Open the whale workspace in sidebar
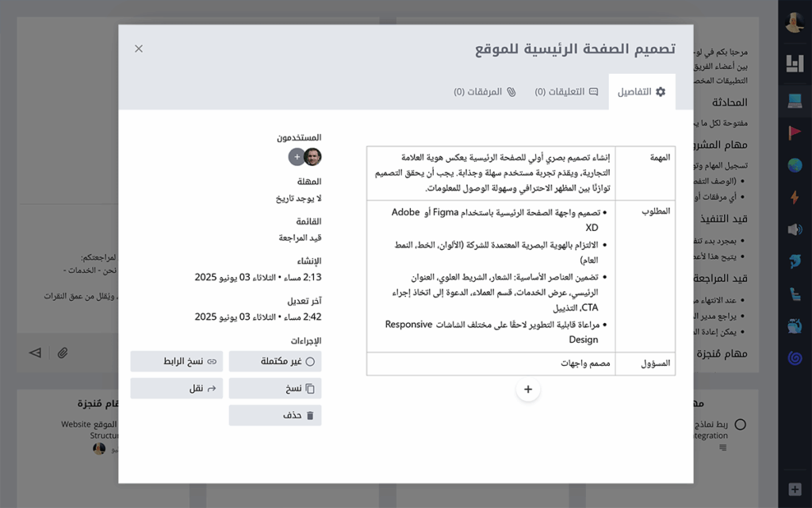 [x=795, y=326]
